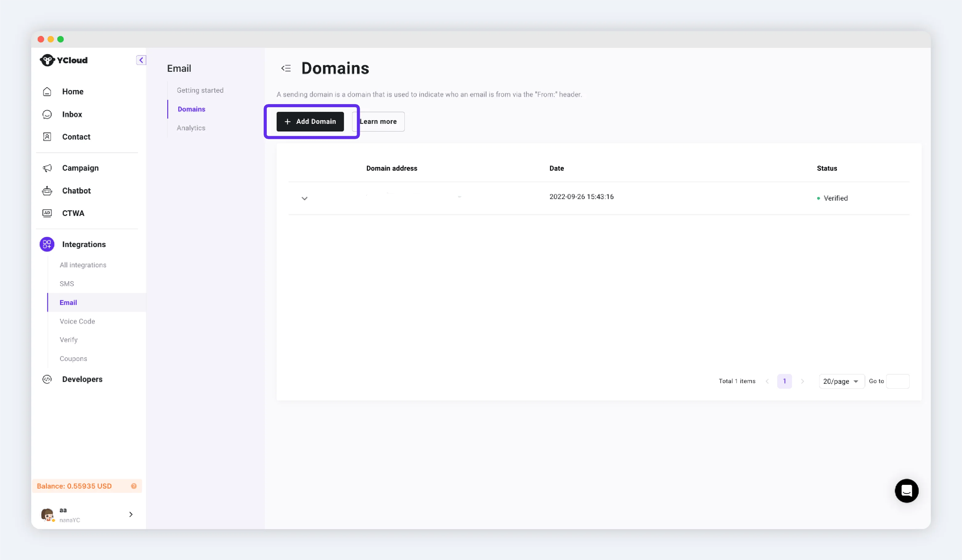Select SMS under Integrations
Screen dimensions: 962x560
[x=67, y=284]
